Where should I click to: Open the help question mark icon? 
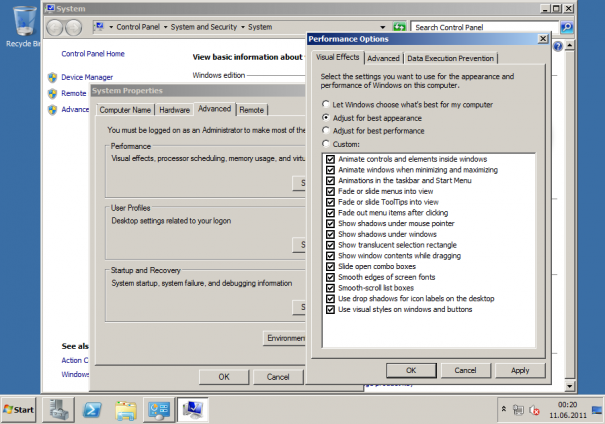coord(558,47)
